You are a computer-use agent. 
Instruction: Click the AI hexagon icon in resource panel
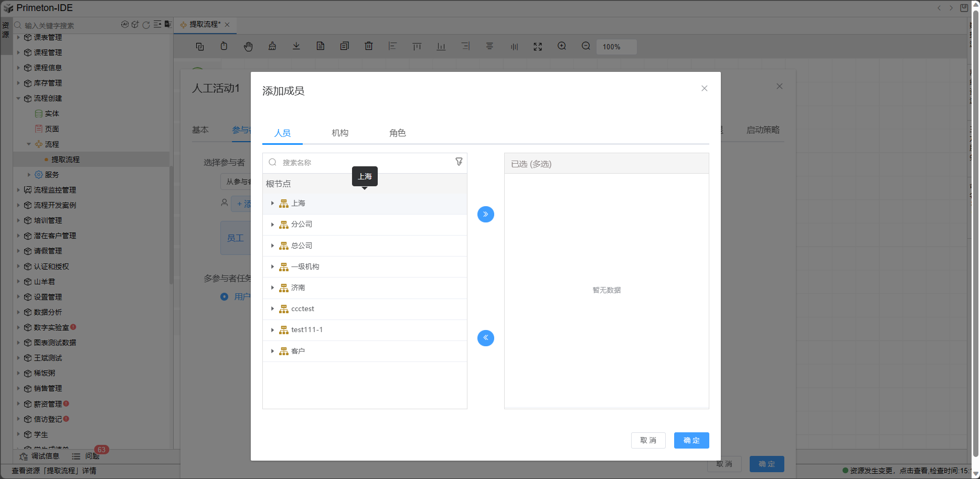tap(125, 25)
